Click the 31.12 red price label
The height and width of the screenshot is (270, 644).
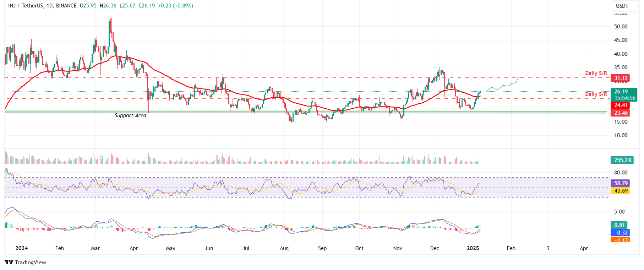pos(620,78)
